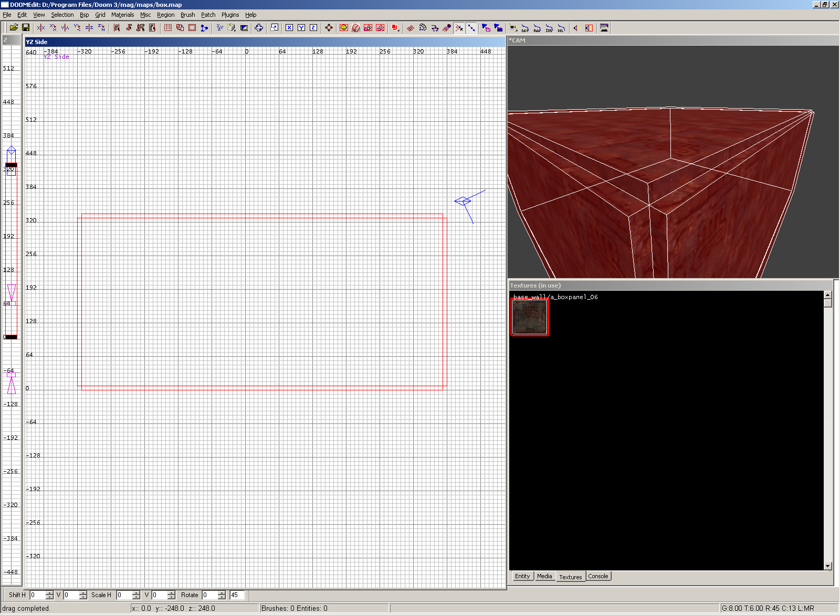The height and width of the screenshot is (616, 840).
Task: Open the Console tab
Action: pos(598,576)
